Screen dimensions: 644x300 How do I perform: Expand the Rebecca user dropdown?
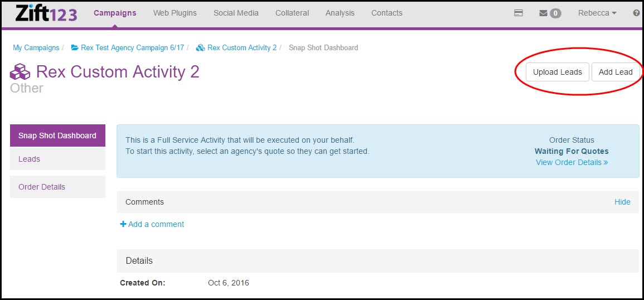tap(597, 13)
